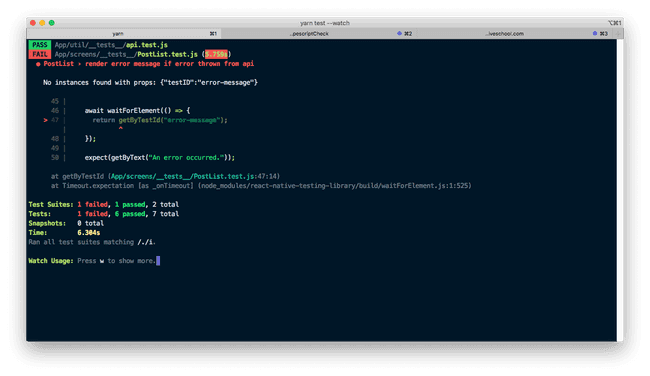Place cursor at the terminal prompt block
The width and height of the screenshot is (650, 376).
[x=158, y=261]
